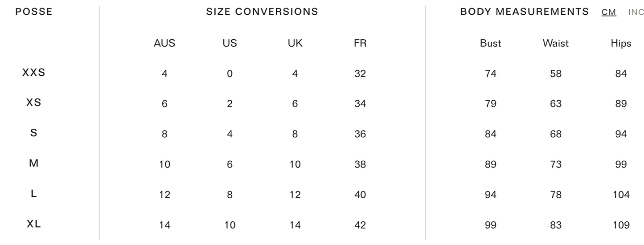
Task: Click the Waist column header
Action: 556,44
